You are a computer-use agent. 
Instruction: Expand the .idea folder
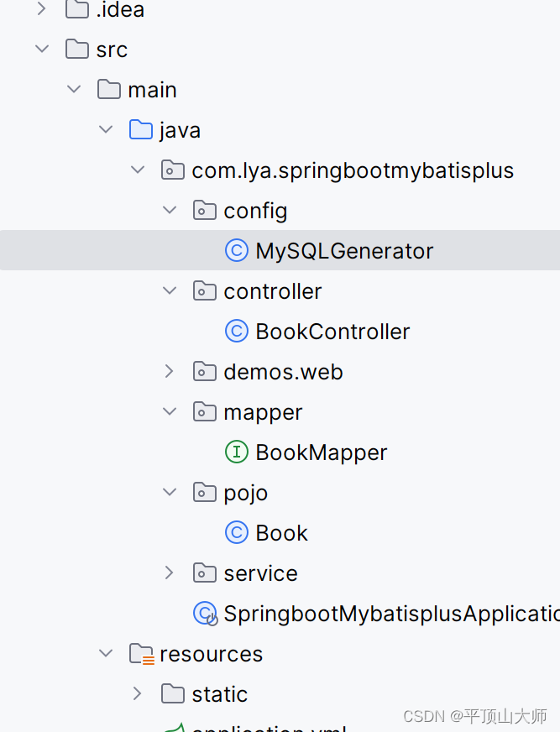(42, 10)
